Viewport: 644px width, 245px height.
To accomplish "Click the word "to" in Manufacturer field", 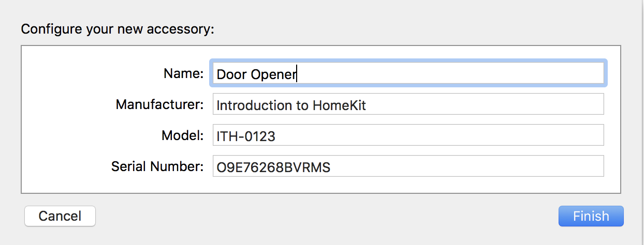I will coord(299,105).
